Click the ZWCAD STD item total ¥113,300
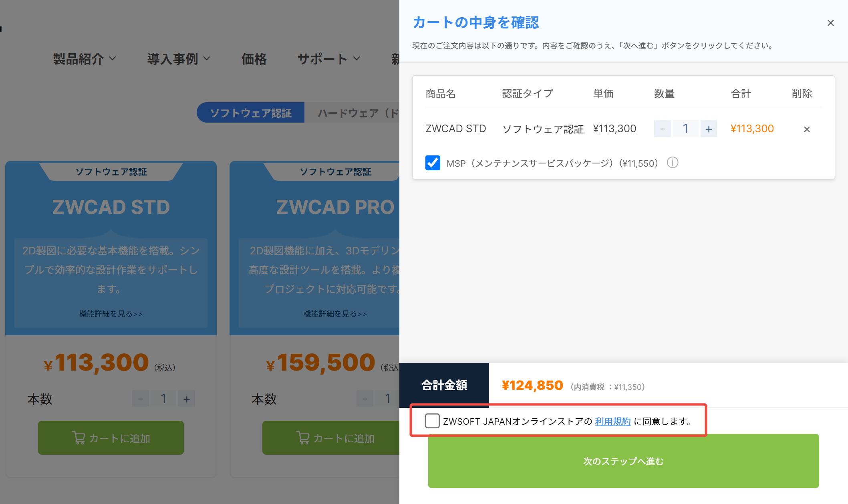Viewport: 848px width, 504px height. [x=752, y=129]
